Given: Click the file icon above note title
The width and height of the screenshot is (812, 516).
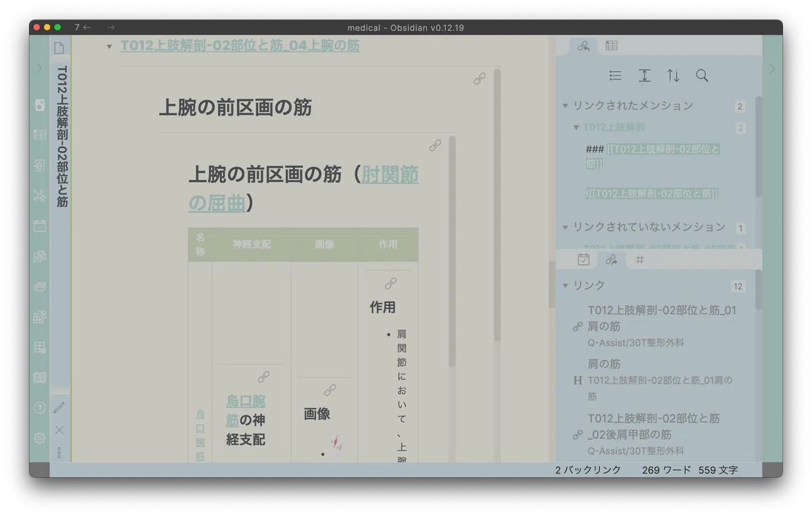Looking at the screenshot, I should pos(60,48).
